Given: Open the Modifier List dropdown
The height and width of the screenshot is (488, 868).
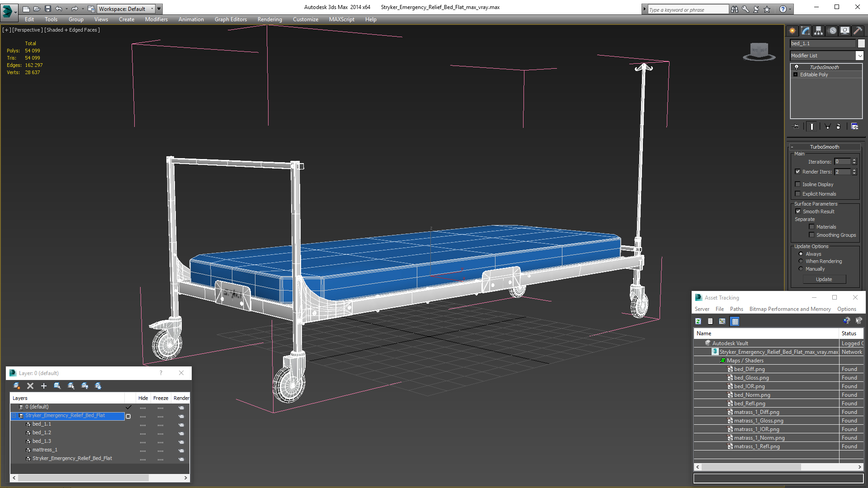Looking at the screenshot, I should pyautogui.click(x=859, y=56).
